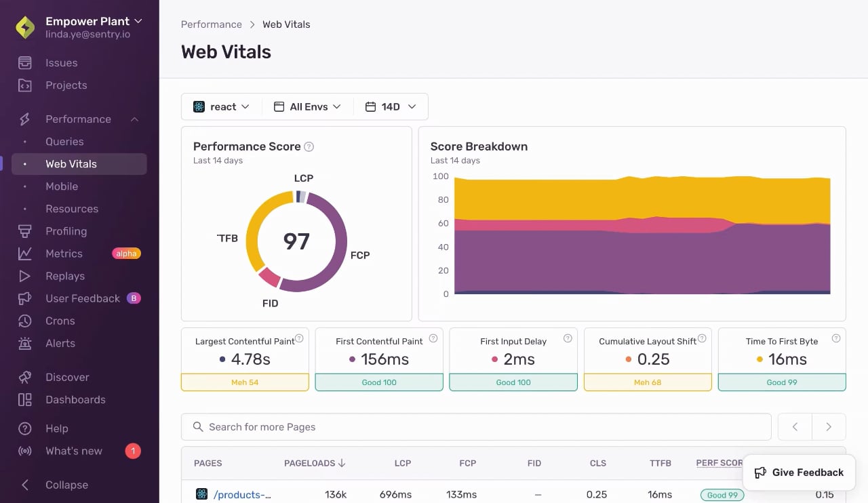This screenshot has width=868, height=503.
Task: Go to Mobile performance page
Action: [62, 186]
